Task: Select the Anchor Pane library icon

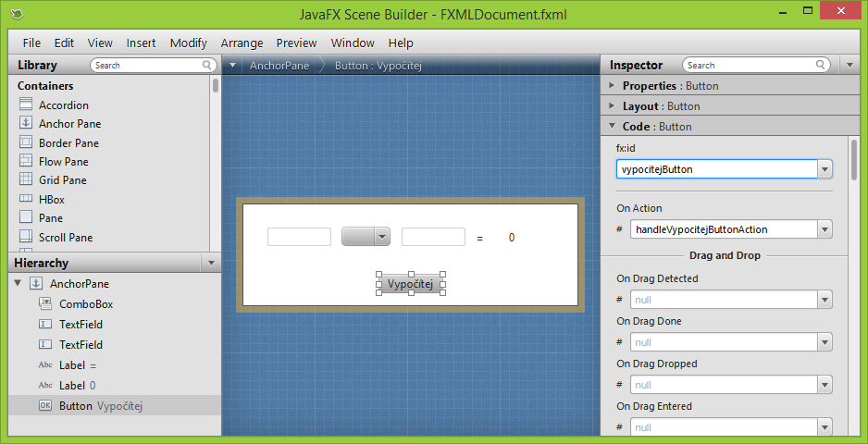Action: (x=26, y=123)
